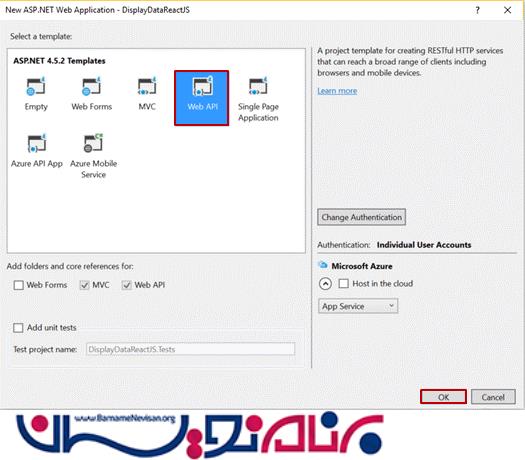Screen dimensions: 525x460
Task: Check the Add unit tests box
Action: coord(18,327)
